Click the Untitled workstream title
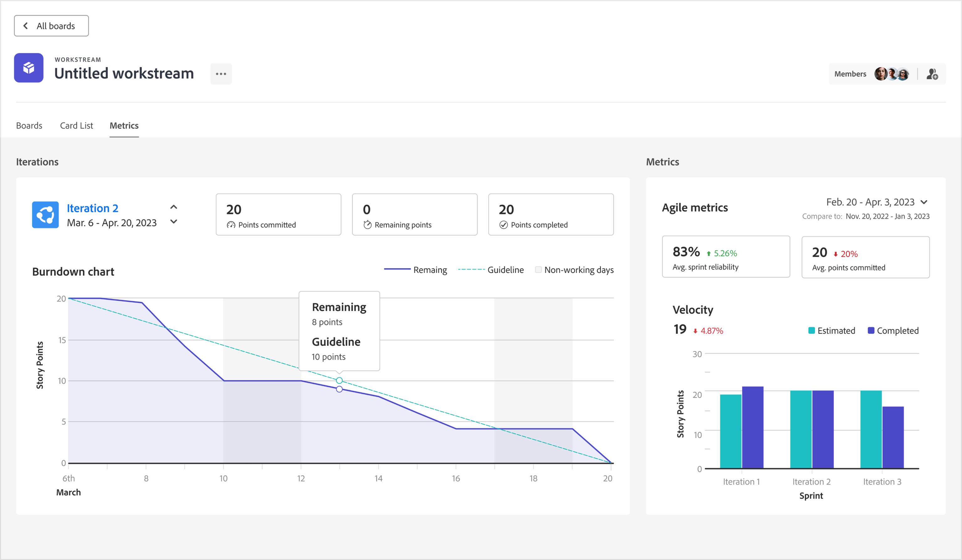 tap(124, 73)
